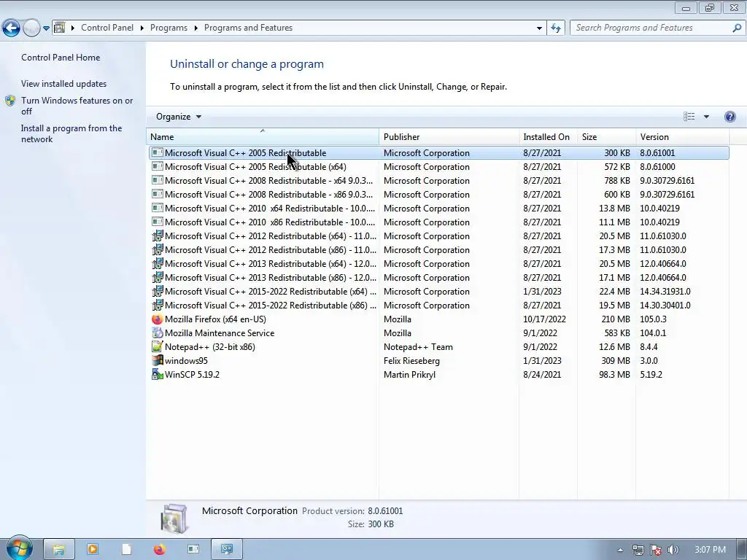The height and width of the screenshot is (560, 747).
Task: Click icon of Visual C++ 2010 x86 Redistributable
Action: coord(158,222)
